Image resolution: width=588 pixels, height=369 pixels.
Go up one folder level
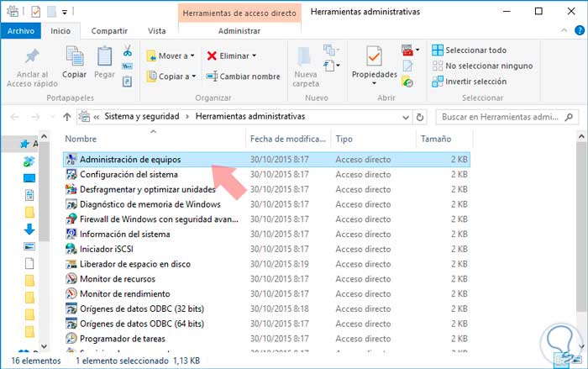pos(67,117)
